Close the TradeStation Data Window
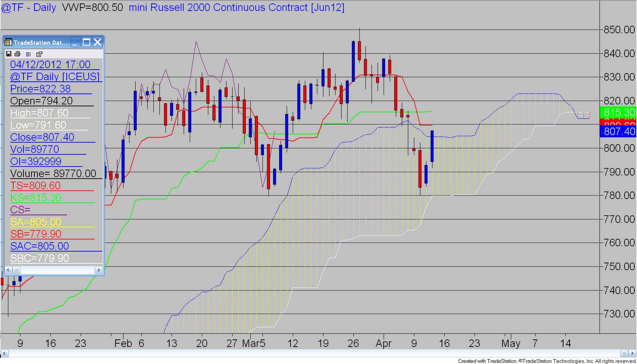 pyautogui.click(x=97, y=42)
